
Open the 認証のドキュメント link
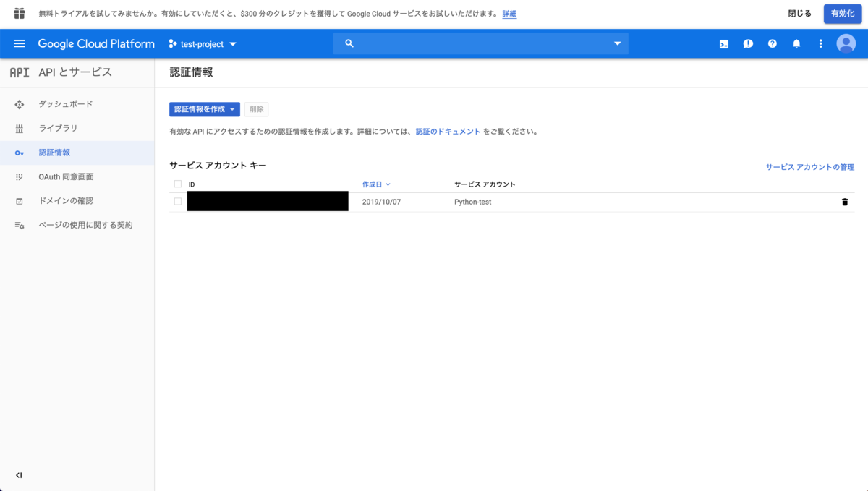pos(448,132)
